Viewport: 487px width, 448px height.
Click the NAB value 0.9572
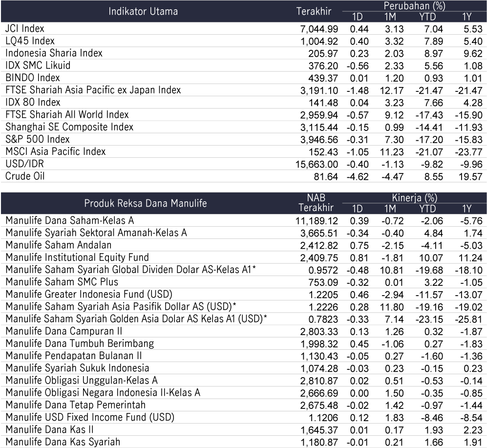tap(323, 270)
